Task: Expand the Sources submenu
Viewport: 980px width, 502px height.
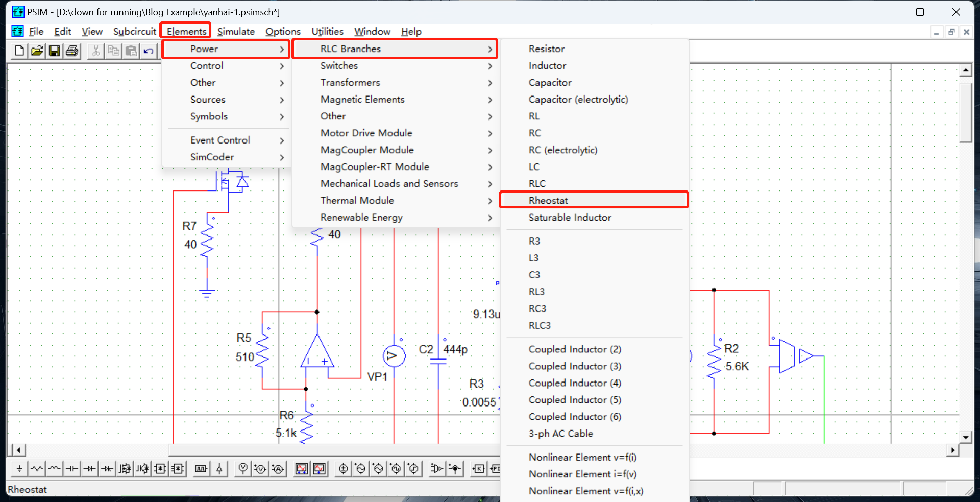Action: [226, 100]
